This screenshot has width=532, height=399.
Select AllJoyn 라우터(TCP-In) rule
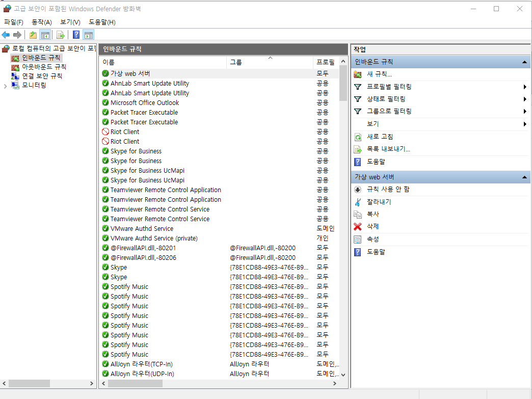pos(220,364)
